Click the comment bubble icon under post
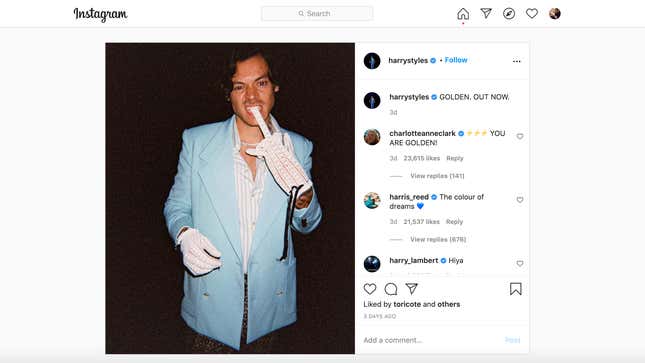 (x=391, y=289)
